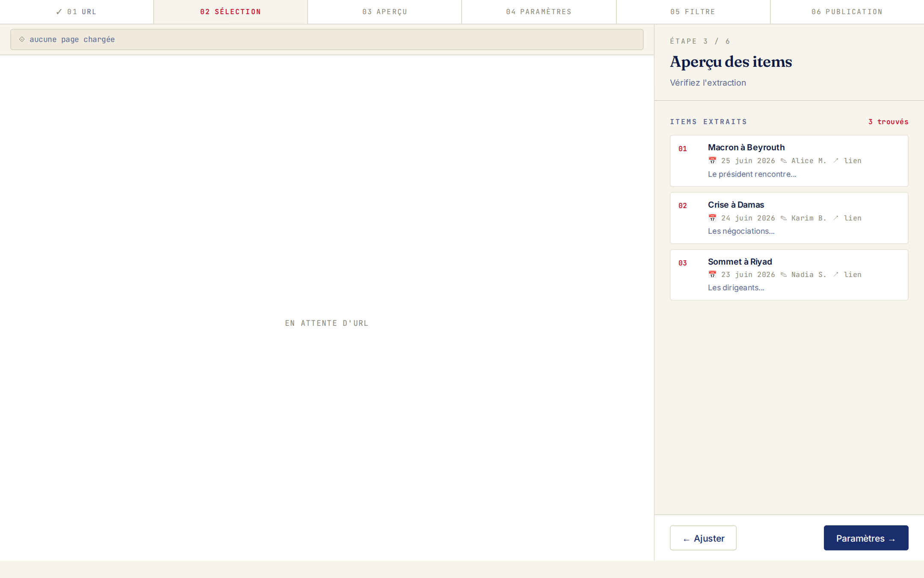Click the calendar icon on the Macron à Beyrouth card

pyautogui.click(x=712, y=161)
